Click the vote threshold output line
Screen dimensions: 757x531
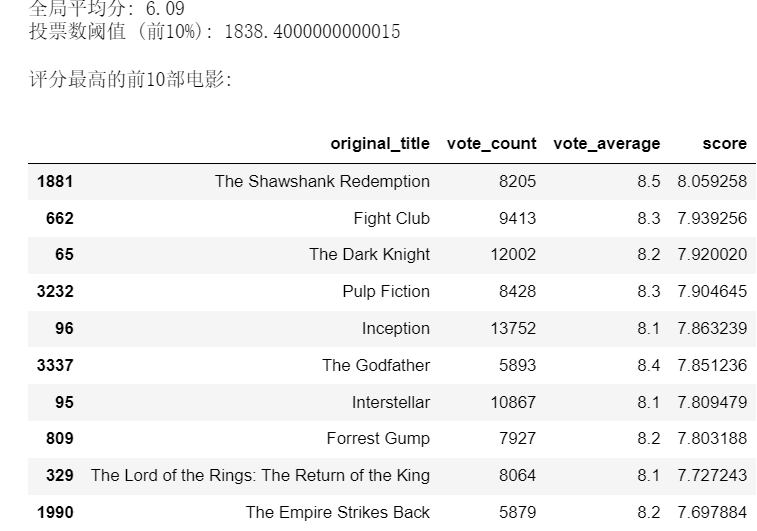214,32
